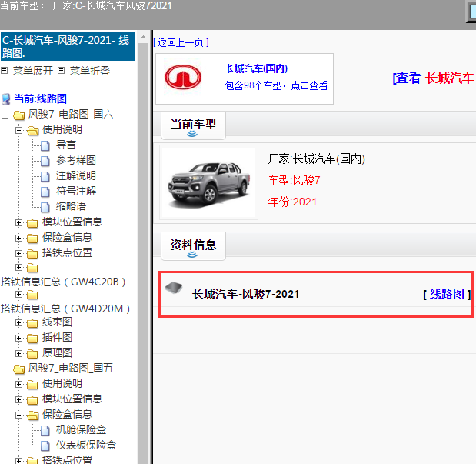Click the folder icon of 风骏7_电路图_国六
The width and height of the screenshot is (476, 464).
pos(18,115)
